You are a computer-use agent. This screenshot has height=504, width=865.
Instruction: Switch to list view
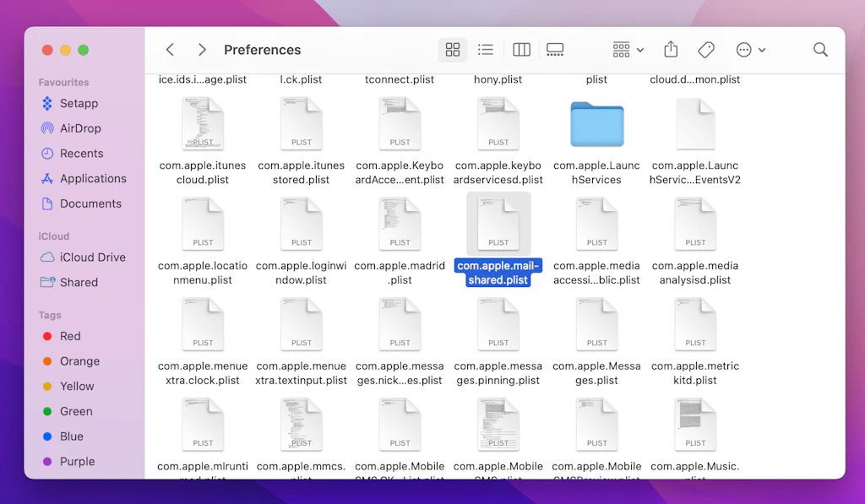tap(486, 50)
